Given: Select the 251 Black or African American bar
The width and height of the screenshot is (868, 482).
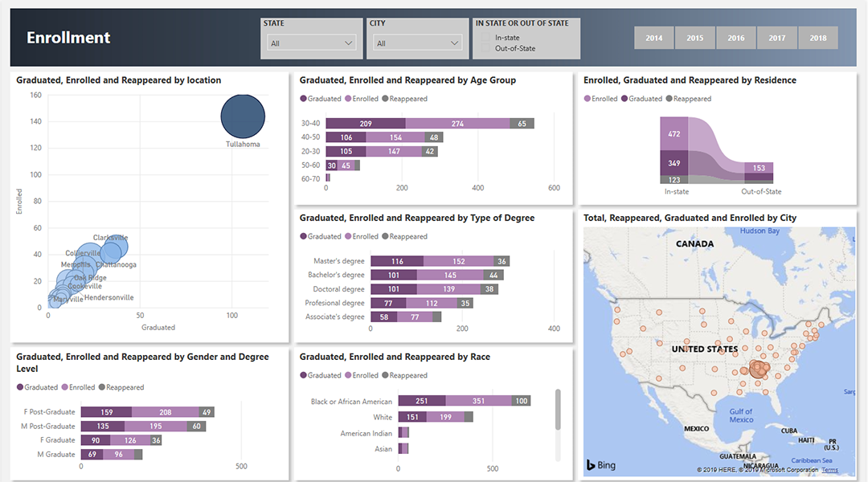Looking at the screenshot, I should click(x=422, y=401).
